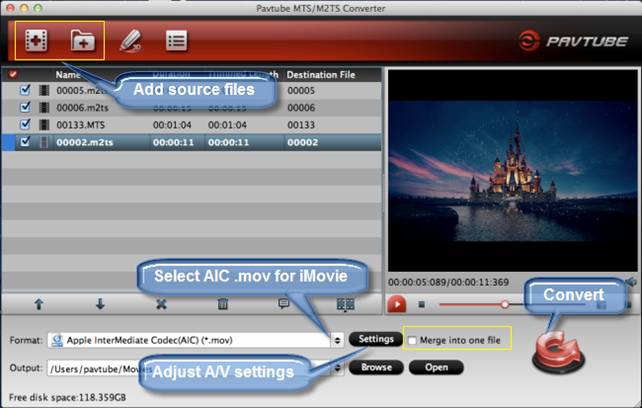
Task: Click the split grid icon
Action: (345, 304)
